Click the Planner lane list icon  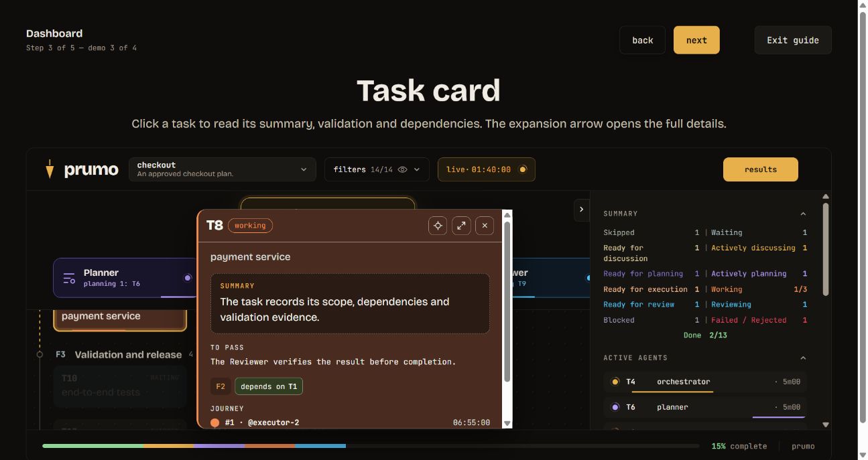[69, 278]
